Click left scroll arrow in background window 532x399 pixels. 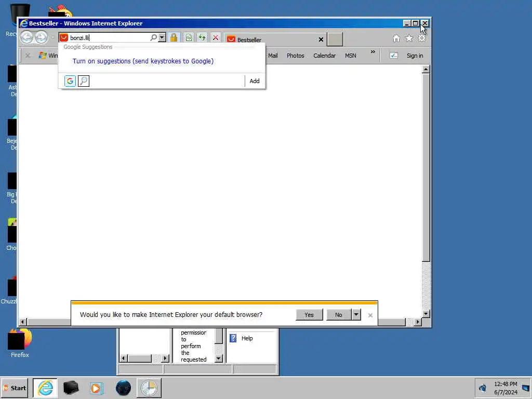pos(124,358)
